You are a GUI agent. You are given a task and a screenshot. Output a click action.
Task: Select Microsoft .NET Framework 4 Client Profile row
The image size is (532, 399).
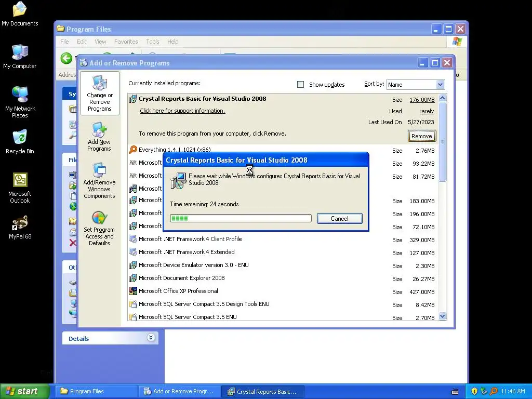coord(282,239)
